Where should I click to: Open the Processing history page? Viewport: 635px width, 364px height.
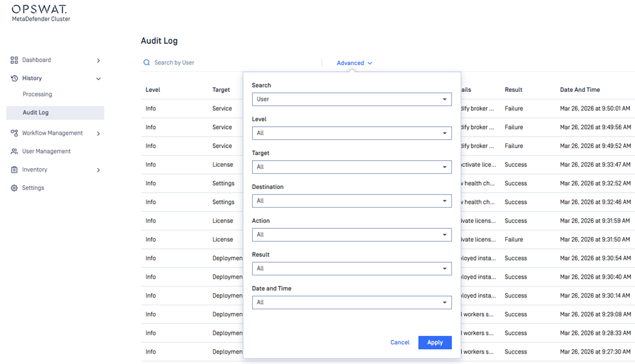tap(37, 94)
